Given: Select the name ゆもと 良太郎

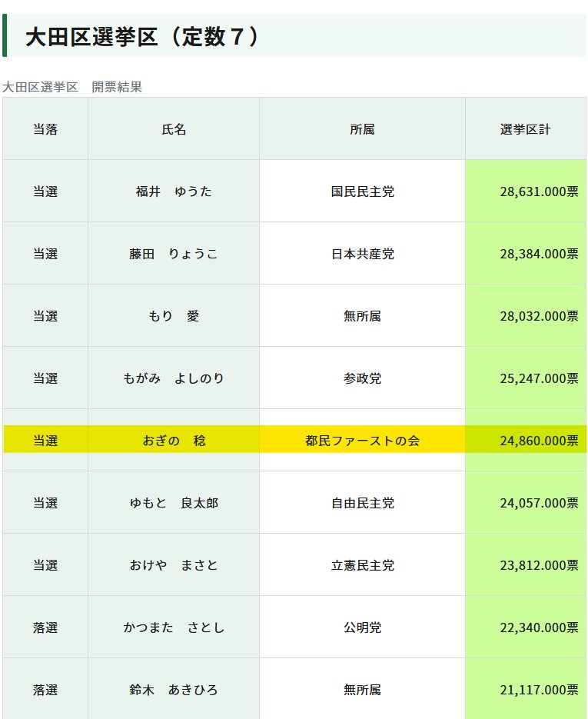Looking at the screenshot, I should click(x=174, y=503).
